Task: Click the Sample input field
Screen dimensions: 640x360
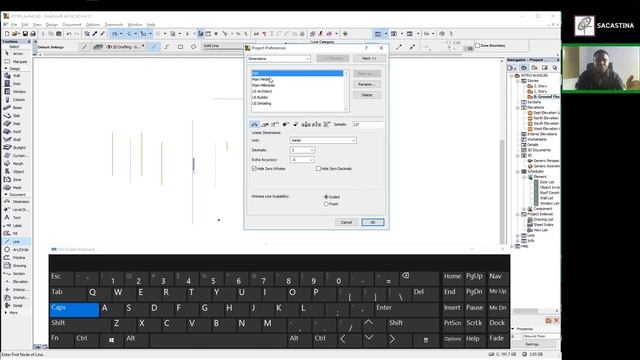Action: [x=368, y=124]
